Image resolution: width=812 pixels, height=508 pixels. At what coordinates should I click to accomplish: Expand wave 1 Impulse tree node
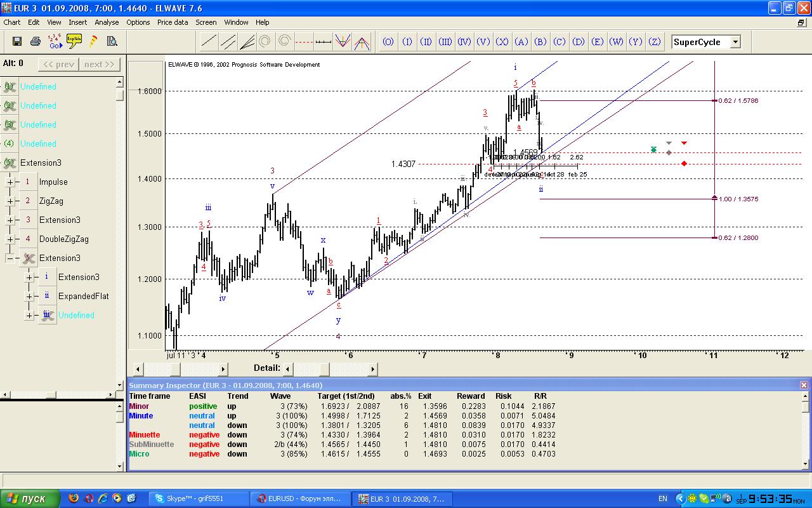10,182
